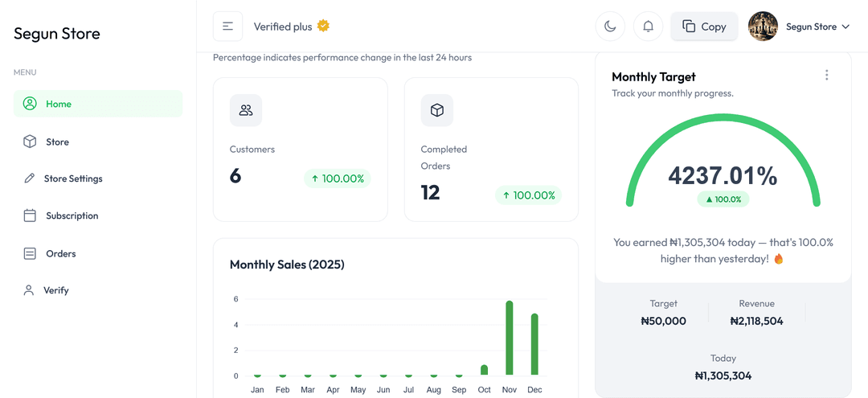Open notifications via the bell icon
The image size is (868, 398).
pos(648,27)
